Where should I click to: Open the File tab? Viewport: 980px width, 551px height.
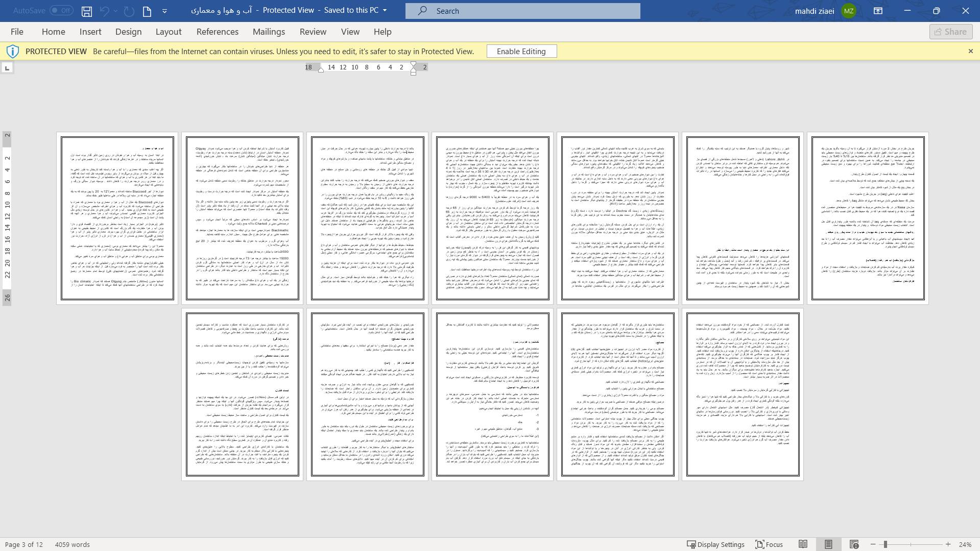(x=17, y=32)
